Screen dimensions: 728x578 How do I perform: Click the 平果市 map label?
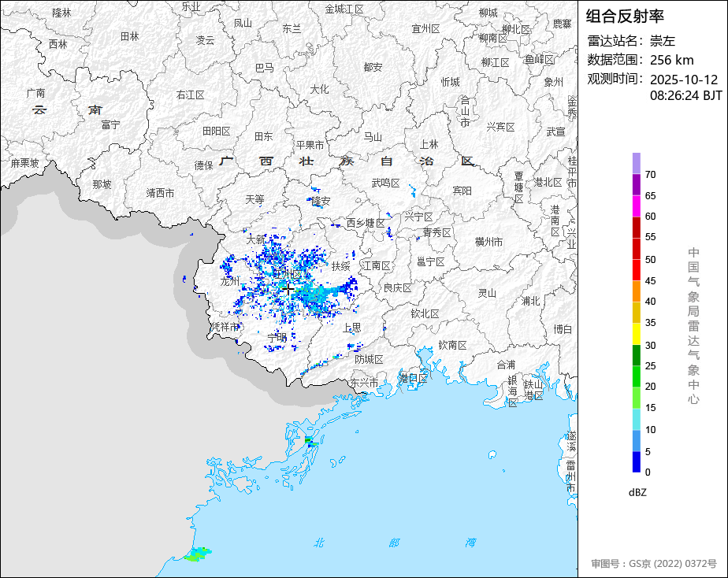310,145
